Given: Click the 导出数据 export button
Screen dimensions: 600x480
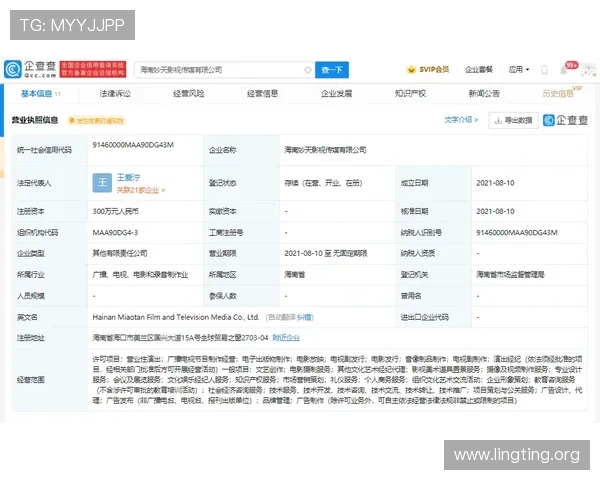Looking at the screenshot, I should point(514,121).
